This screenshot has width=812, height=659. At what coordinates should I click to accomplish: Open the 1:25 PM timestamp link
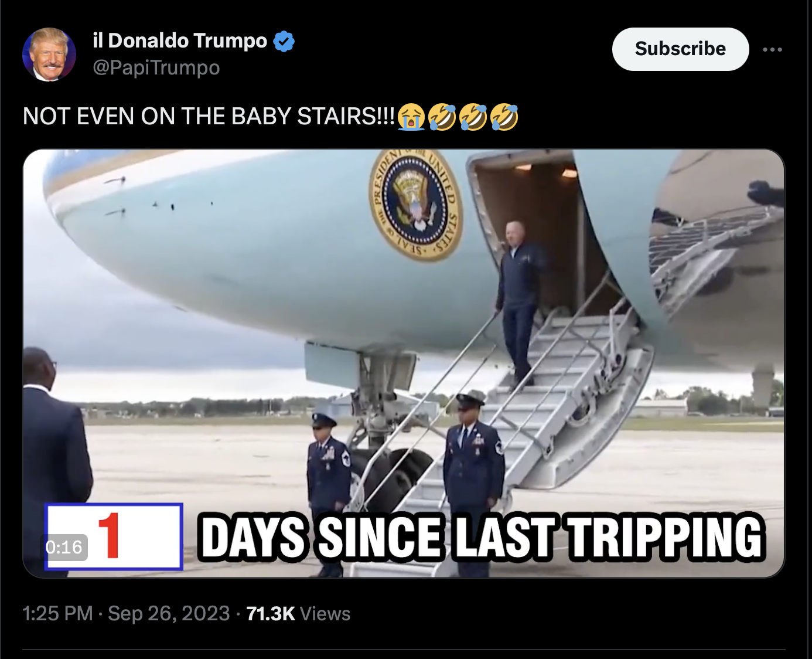tap(57, 613)
